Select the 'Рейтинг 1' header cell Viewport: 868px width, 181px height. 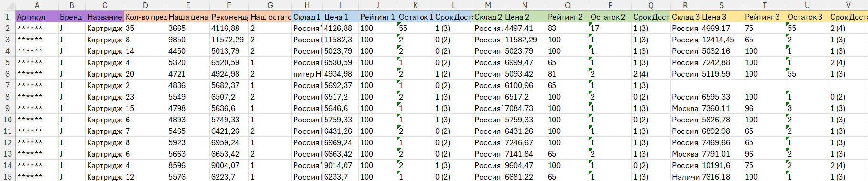pos(377,17)
